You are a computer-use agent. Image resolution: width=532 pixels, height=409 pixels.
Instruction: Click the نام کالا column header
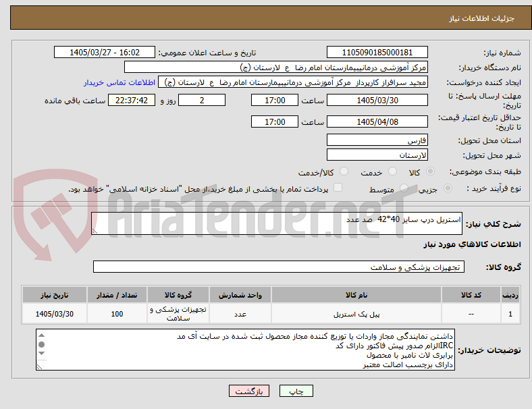point(356,295)
